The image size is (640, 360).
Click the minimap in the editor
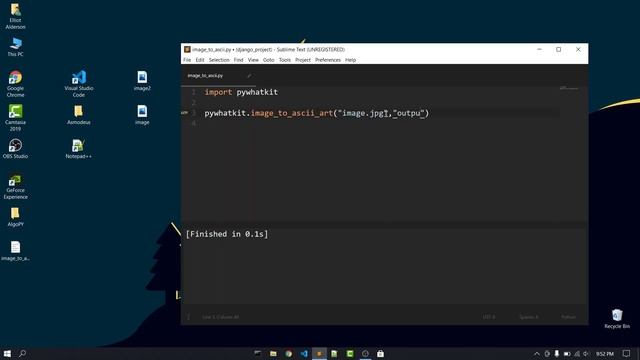569,88
